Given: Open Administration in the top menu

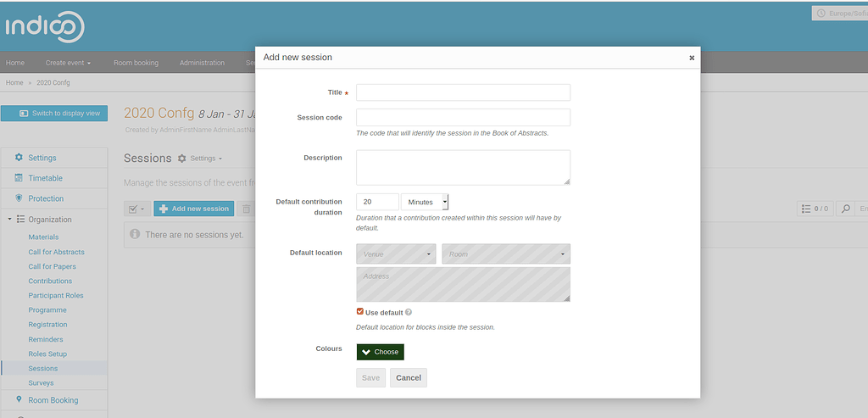Looking at the screenshot, I should [x=202, y=63].
